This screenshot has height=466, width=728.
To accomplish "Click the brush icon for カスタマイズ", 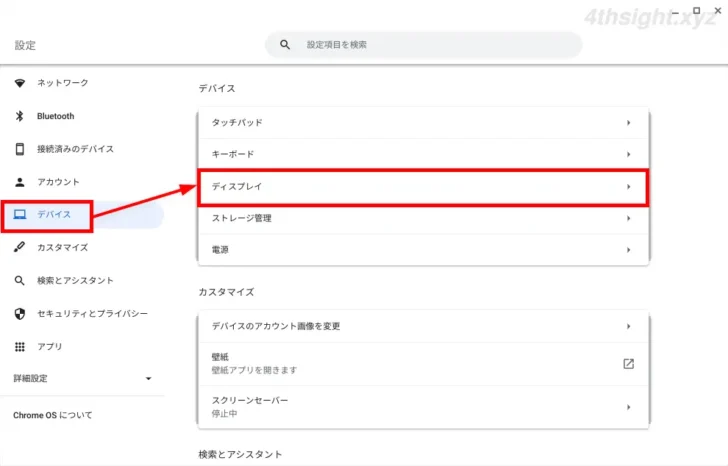I will coord(20,247).
